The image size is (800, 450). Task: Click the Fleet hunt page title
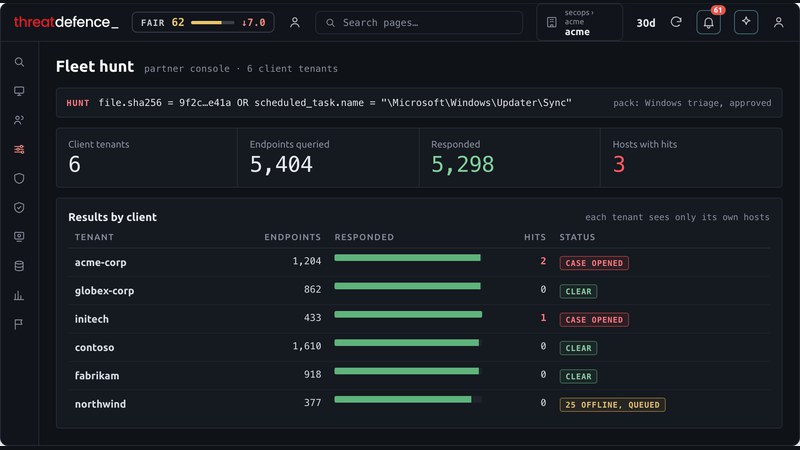pos(95,66)
